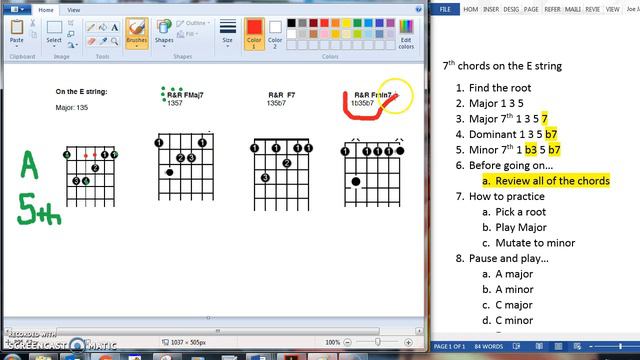
Task: Click the Paste clipboard icon in Paint
Action: point(17,27)
